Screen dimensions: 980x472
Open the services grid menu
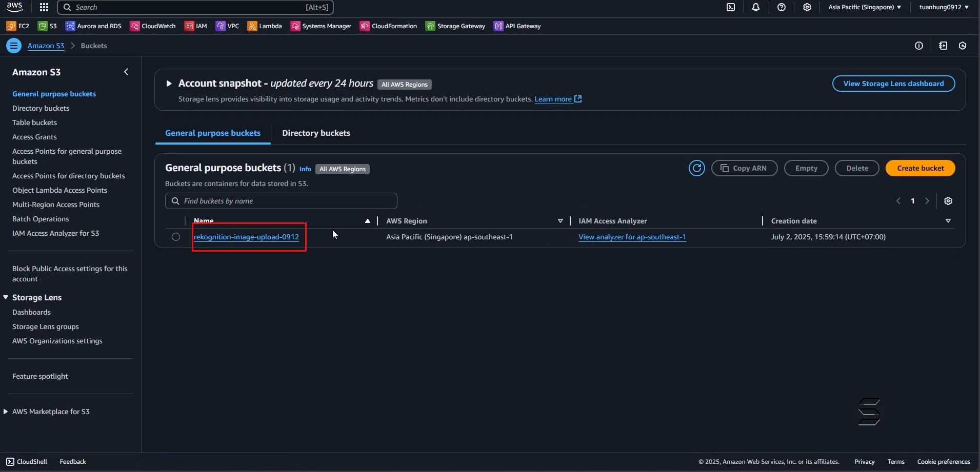[44, 7]
